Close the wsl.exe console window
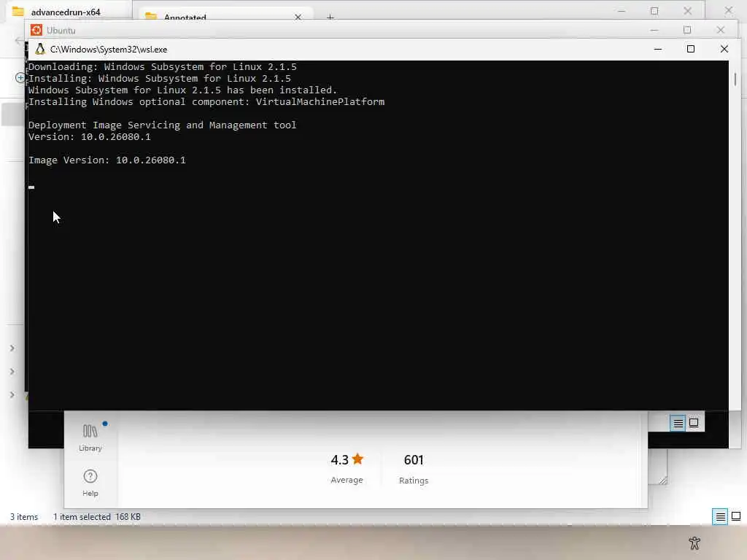 (724, 49)
